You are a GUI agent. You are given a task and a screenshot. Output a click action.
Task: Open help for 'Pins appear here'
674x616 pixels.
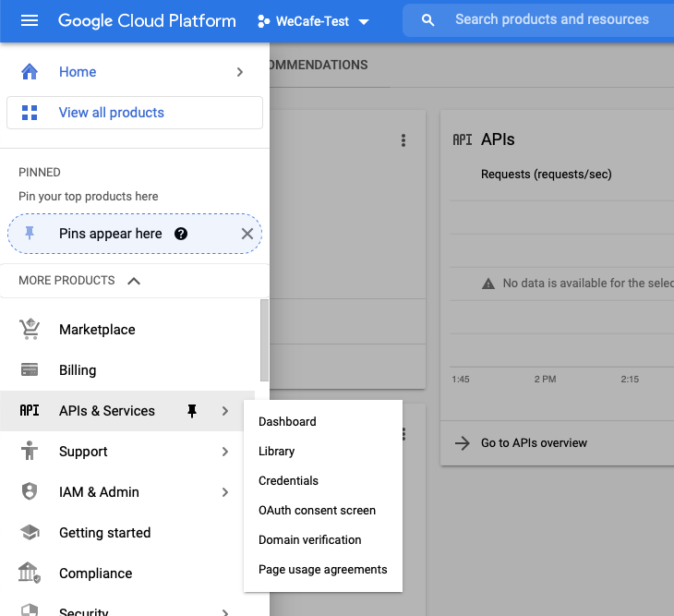181,234
